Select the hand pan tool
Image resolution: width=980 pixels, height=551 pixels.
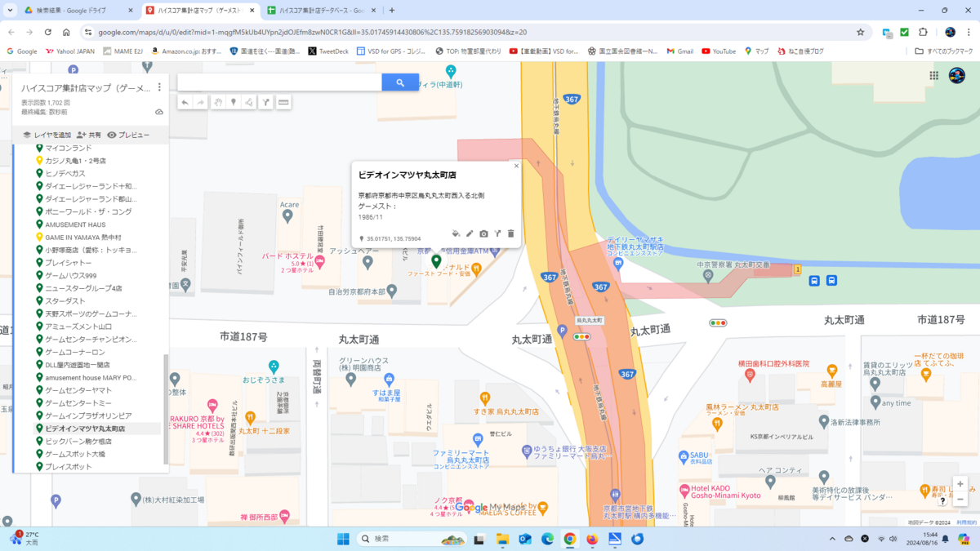tap(218, 103)
